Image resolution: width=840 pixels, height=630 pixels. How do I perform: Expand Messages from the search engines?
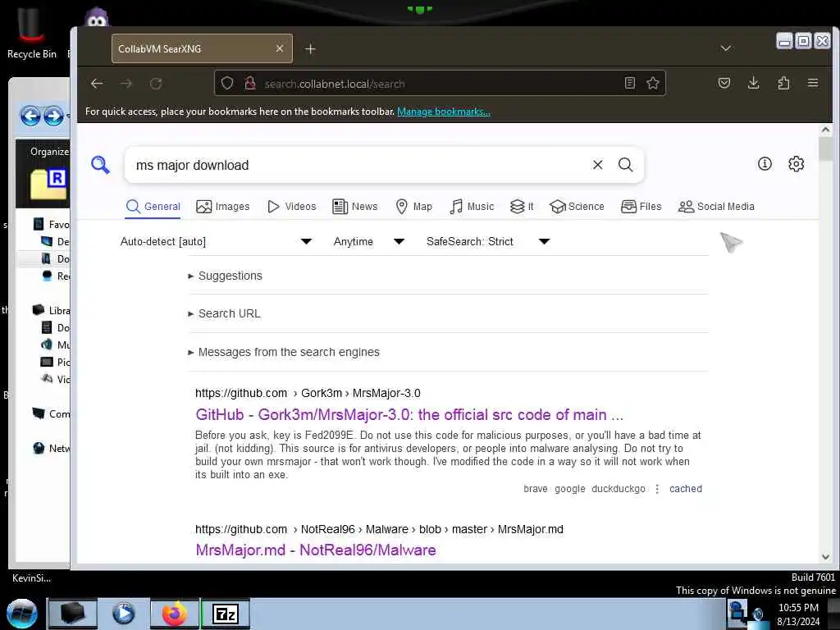(284, 353)
